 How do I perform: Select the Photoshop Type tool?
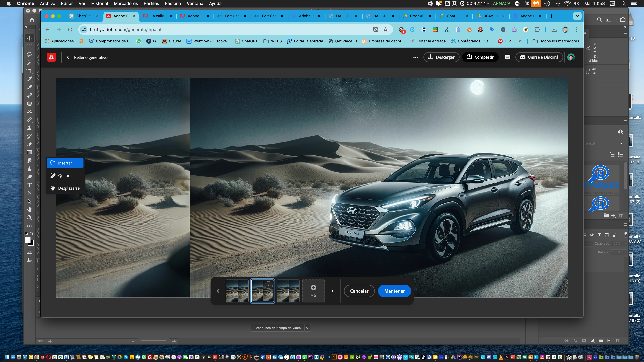(30, 185)
